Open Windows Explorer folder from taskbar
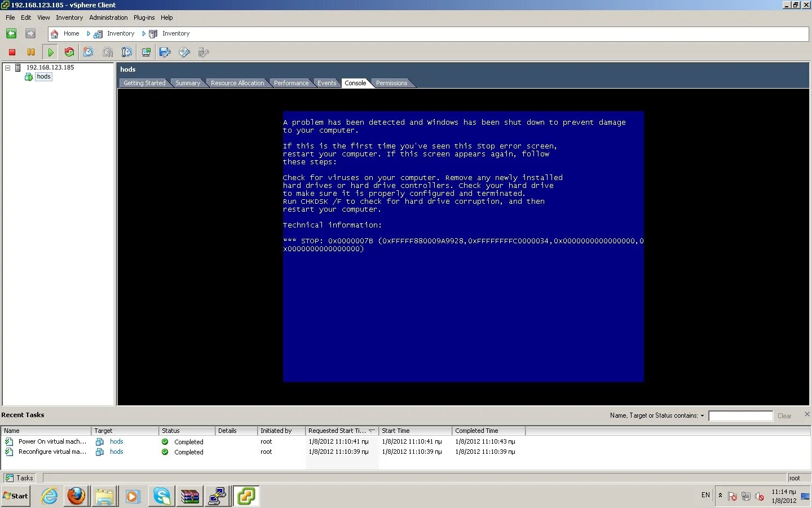812x508 pixels. coord(104,496)
